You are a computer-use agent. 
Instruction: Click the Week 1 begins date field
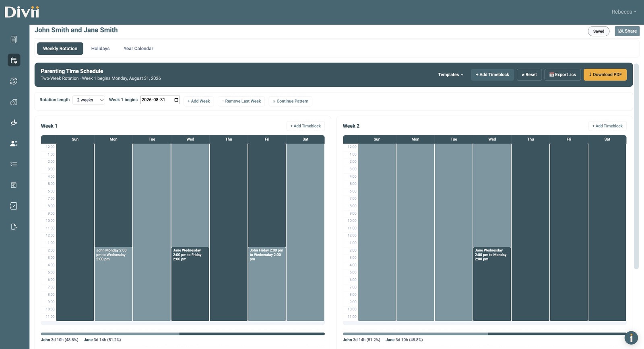(x=160, y=100)
